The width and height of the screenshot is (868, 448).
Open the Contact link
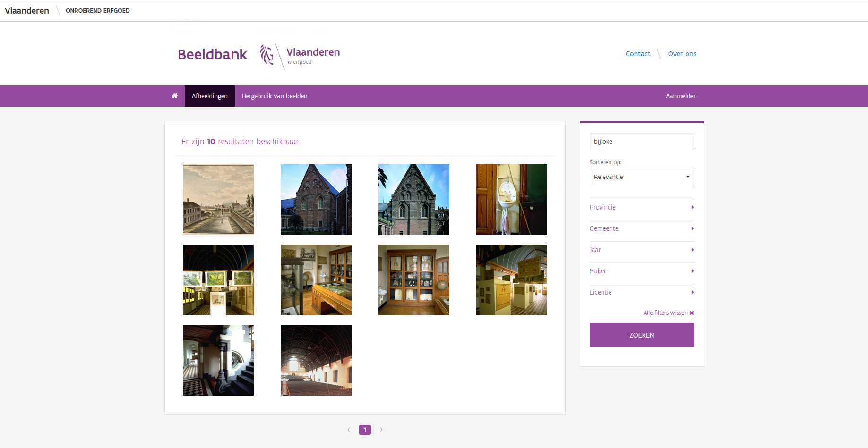(638, 54)
